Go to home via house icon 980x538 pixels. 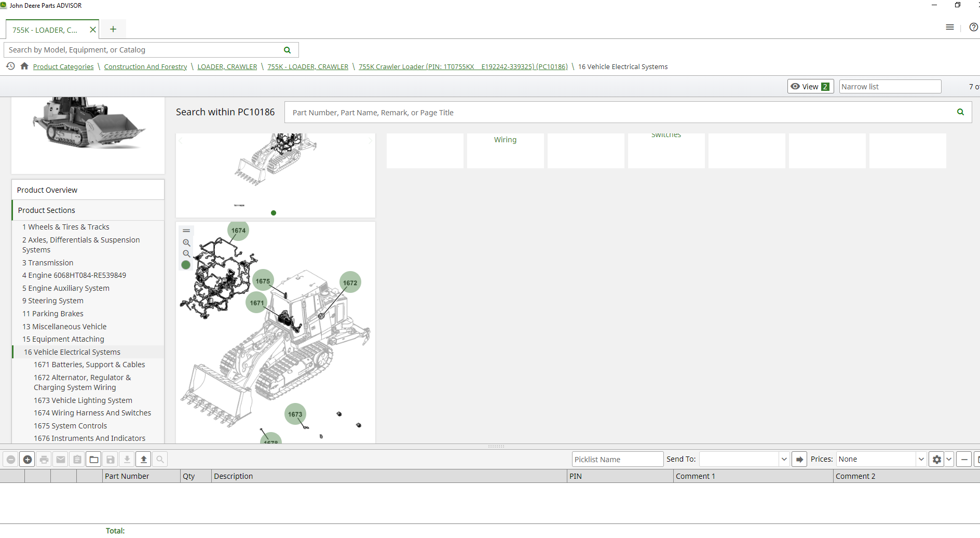coord(24,66)
